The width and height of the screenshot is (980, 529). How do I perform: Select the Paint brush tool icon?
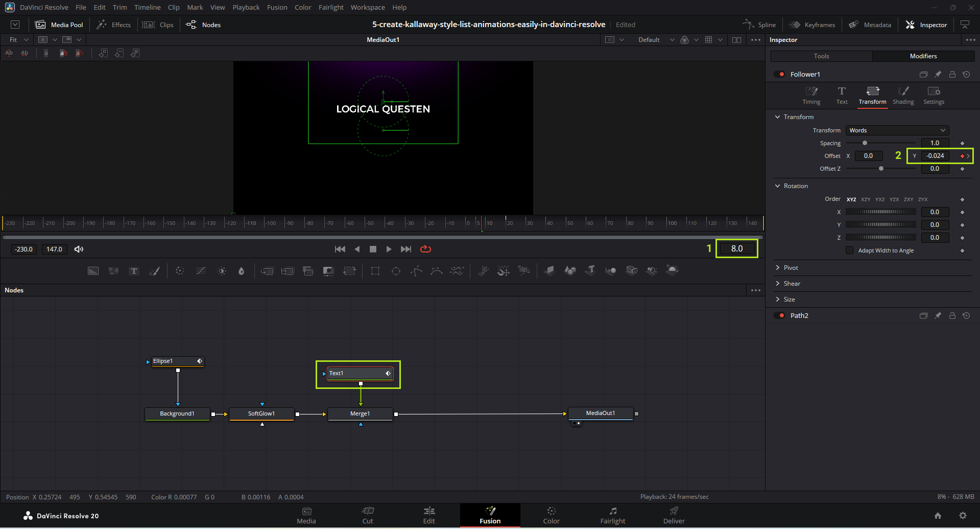point(154,271)
